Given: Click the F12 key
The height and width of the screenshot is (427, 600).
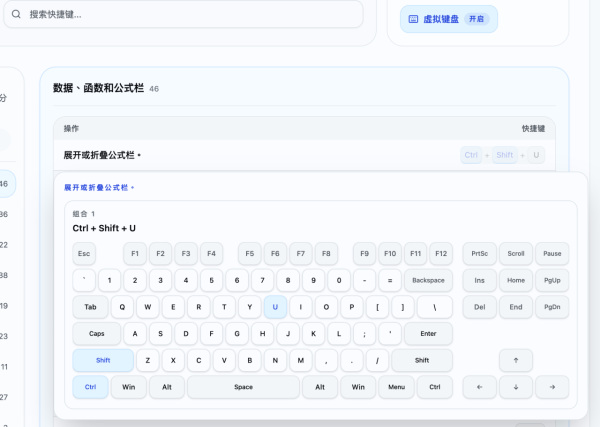Looking at the screenshot, I should [441, 253].
